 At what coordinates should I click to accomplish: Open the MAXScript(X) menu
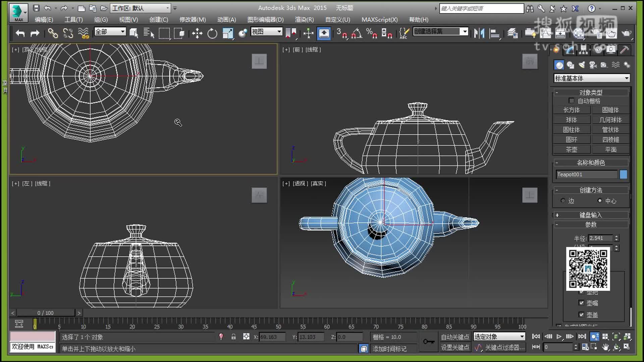[379, 19]
